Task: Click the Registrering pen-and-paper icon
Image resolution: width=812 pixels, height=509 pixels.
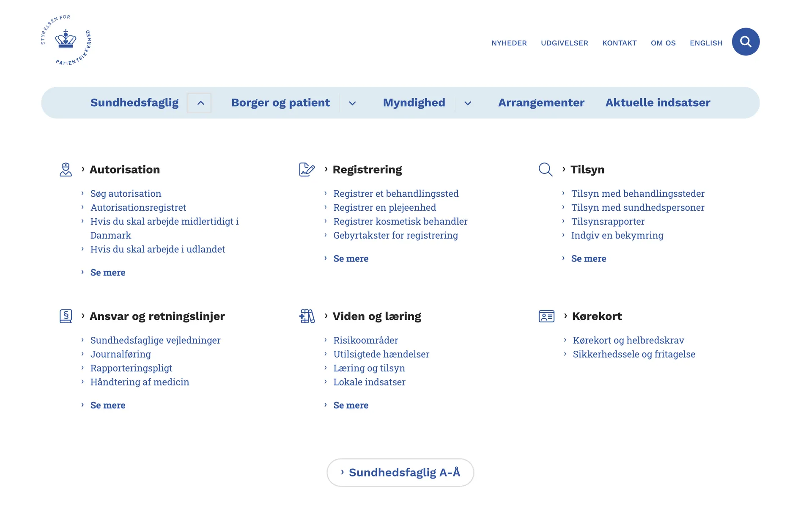Action: (307, 170)
